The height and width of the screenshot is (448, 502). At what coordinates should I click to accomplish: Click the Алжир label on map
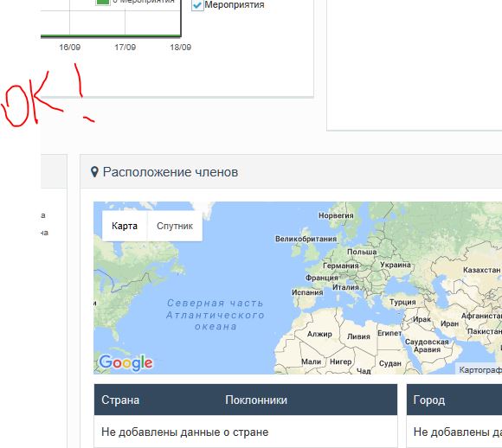pyautogui.click(x=319, y=334)
